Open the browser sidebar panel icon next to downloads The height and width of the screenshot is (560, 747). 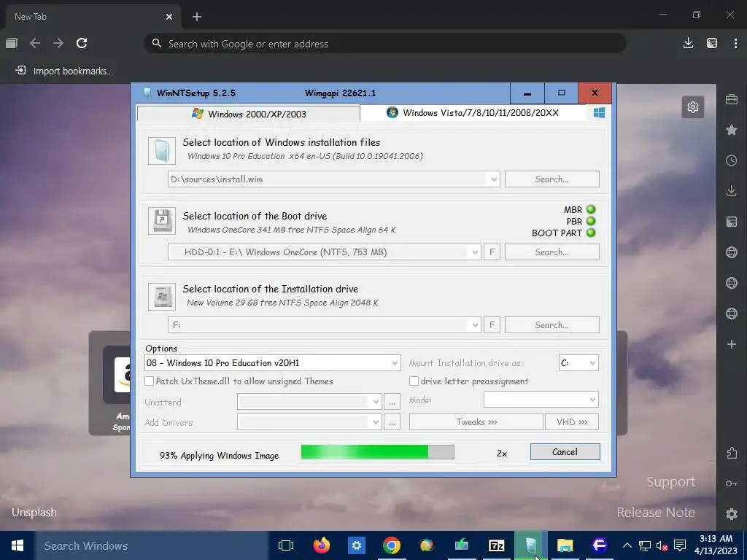[712, 43]
